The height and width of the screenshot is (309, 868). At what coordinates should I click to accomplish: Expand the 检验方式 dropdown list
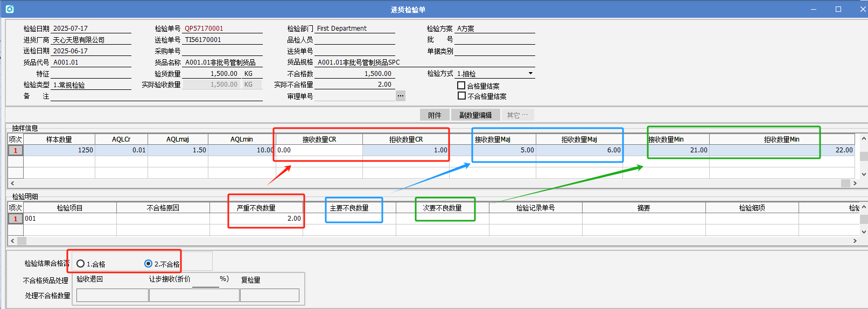click(x=530, y=73)
